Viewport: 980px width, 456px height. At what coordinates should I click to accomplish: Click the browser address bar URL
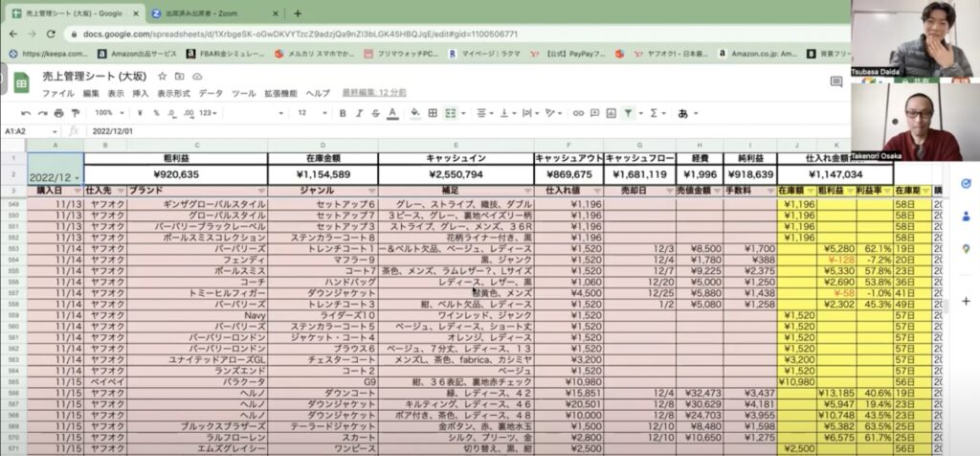tap(300, 34)
